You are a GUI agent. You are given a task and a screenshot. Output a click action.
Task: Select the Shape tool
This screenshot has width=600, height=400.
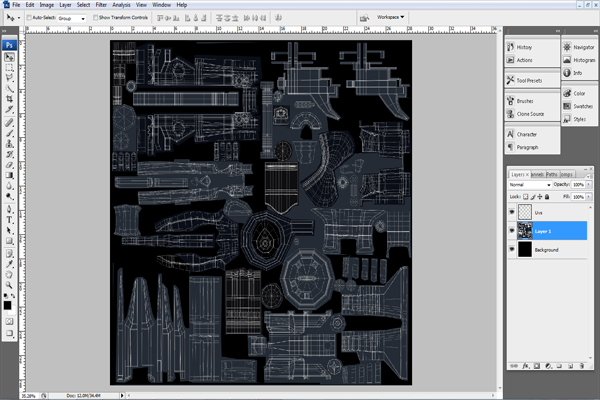point(10,241)
